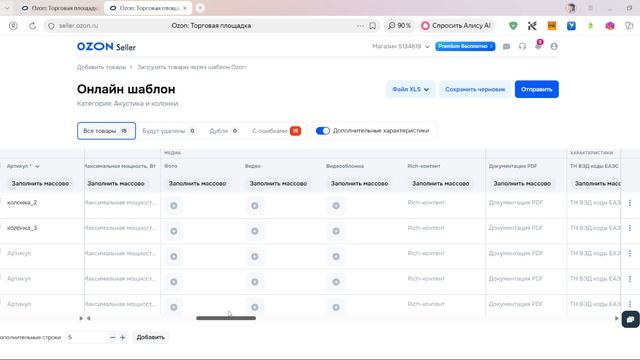Add video in колонка_3 row

tap(255, 231)
